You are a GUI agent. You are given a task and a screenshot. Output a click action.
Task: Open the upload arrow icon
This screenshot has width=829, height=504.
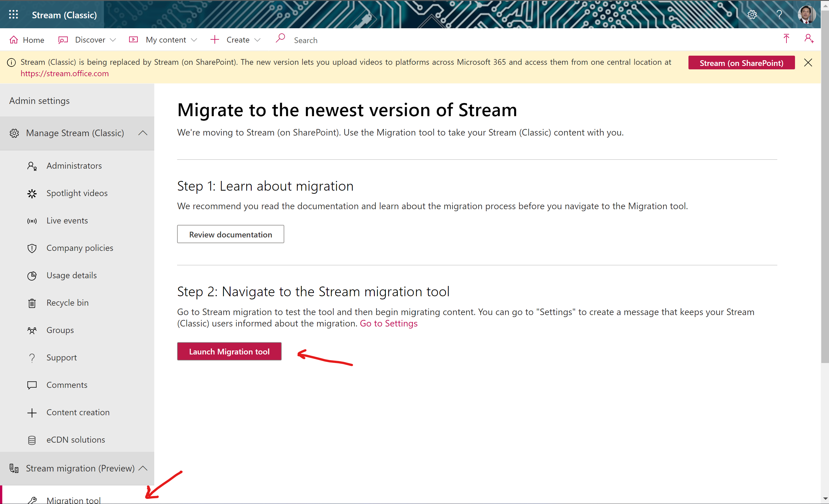click(786, 39)
